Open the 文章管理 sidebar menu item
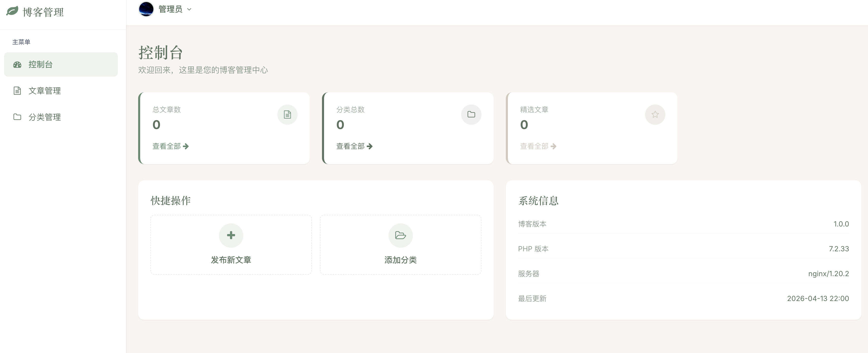The height and width of the screenshot is (353, 868). [x=45, y=91]
